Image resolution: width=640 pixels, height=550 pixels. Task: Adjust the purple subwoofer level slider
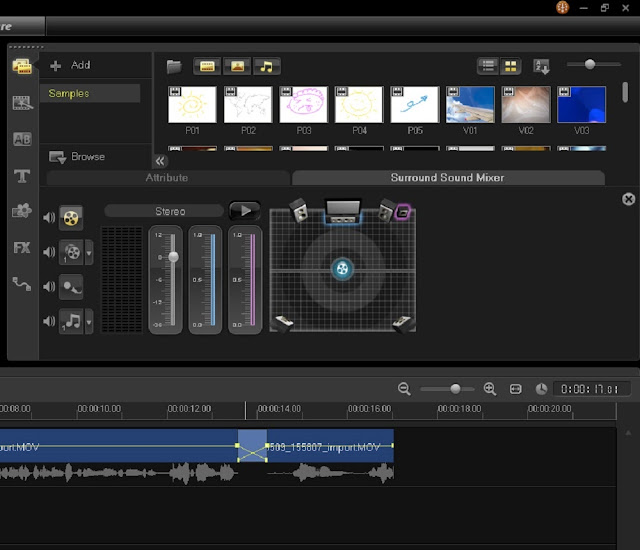(253, 279)
